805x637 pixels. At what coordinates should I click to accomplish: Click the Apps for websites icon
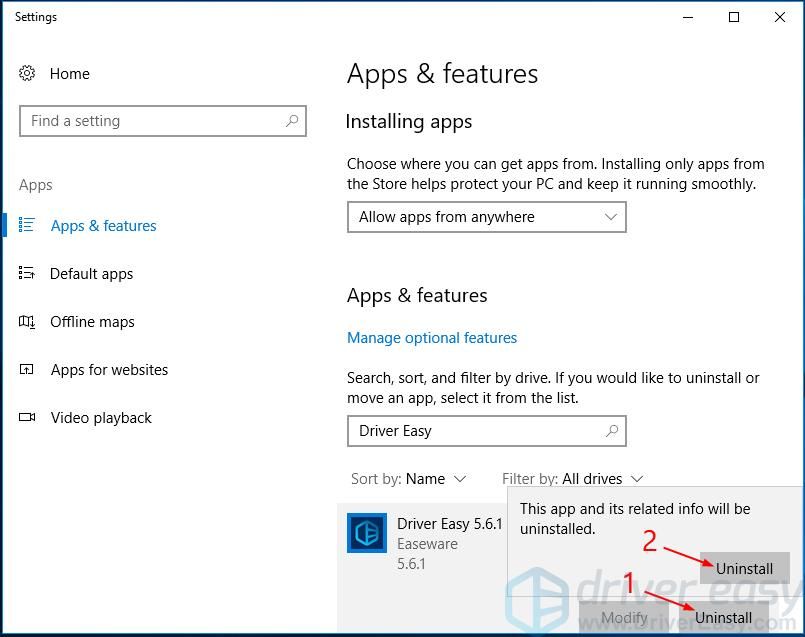(x=27, y=370)
